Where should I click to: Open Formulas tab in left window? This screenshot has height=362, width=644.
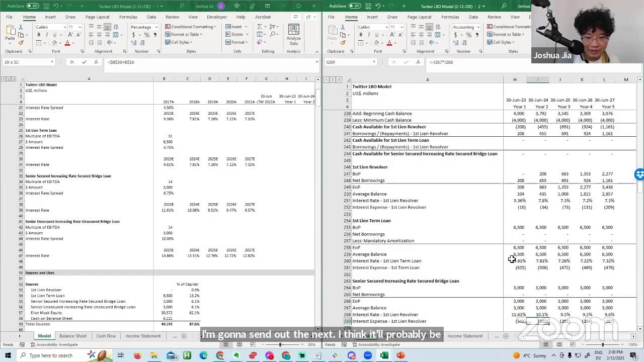(x=128, y=17)
